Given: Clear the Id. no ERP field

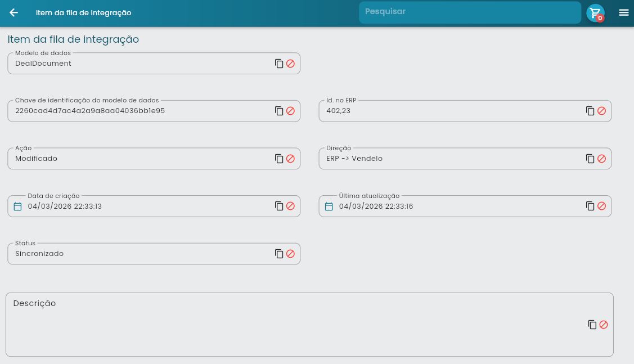Looking at the screenshot, I should pos(602,111).
